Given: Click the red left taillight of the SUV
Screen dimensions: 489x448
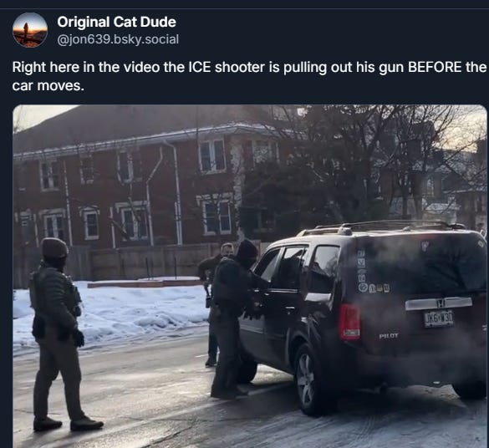Looking at the screenshot, I should [350, 322].
